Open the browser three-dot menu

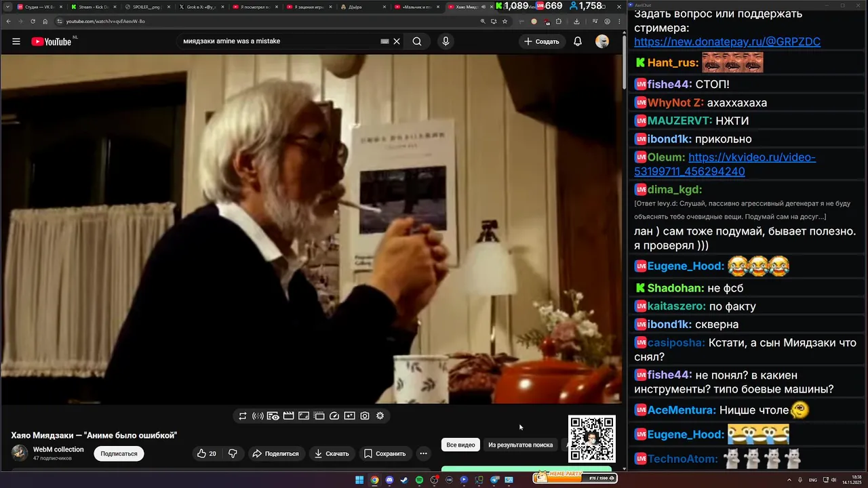pyautogui.click(x=619, y=21)
